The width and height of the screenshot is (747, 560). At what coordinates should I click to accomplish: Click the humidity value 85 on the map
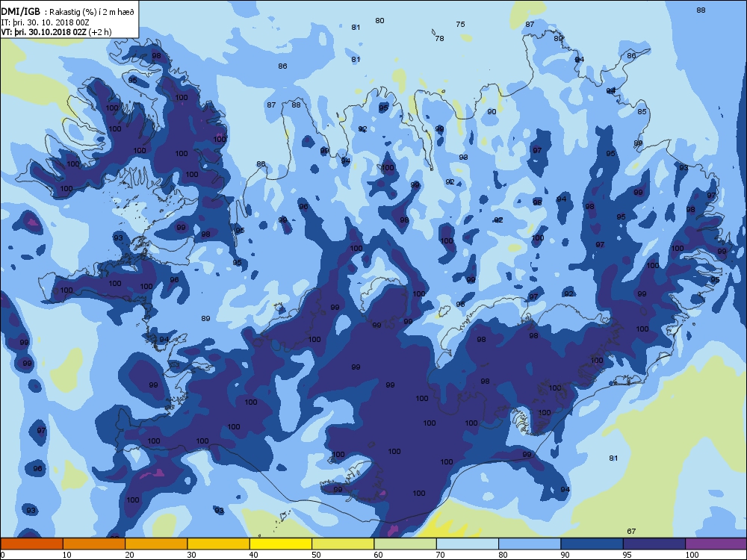[x=642, y=111]
